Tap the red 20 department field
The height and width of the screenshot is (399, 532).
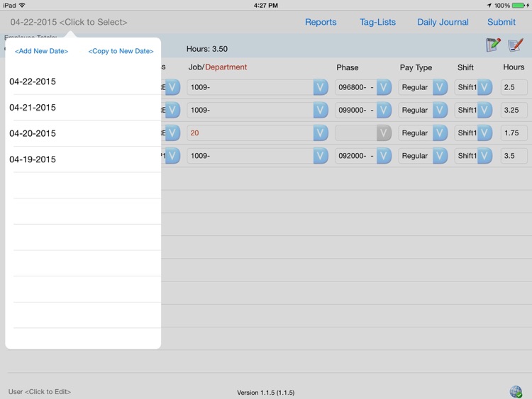(x=250, y=133)
